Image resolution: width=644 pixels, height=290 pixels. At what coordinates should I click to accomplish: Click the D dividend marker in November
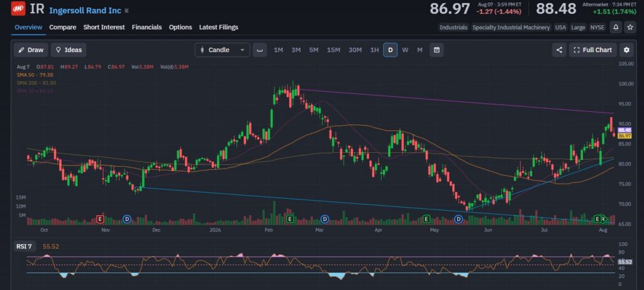pyautogui.click(x=127, y=220)
